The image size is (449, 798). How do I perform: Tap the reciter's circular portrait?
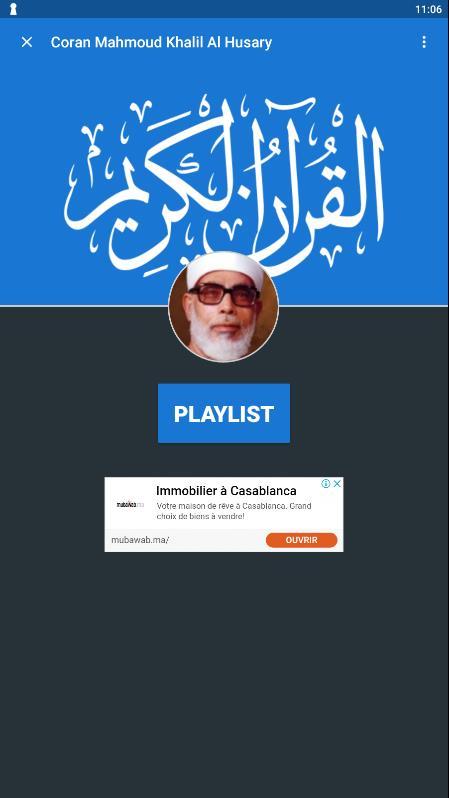[223, 307]
